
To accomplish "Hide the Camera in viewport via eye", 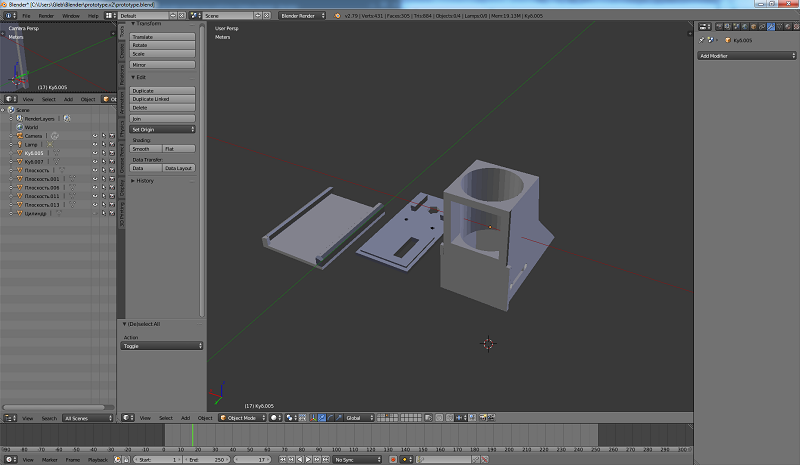I will (95, 136).
